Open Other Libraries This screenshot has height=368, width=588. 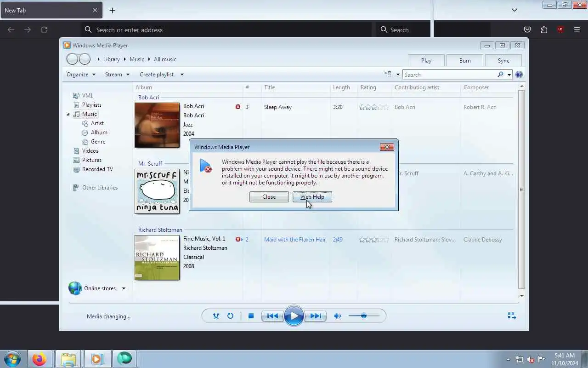click(100, 188)
